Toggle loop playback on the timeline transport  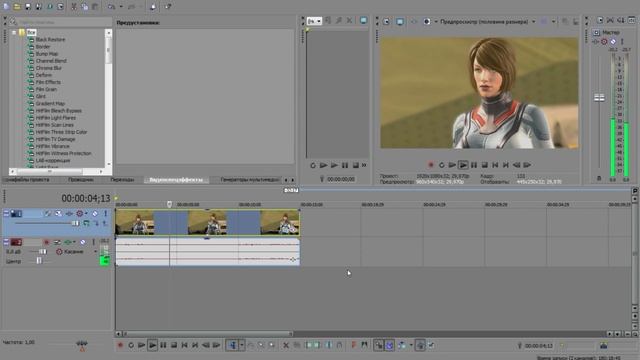pos(131,345)
